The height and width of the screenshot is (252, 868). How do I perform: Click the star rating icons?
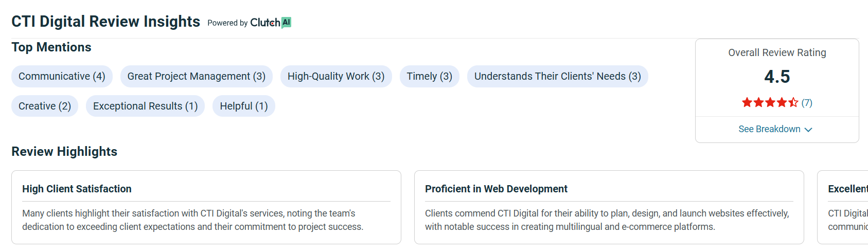770,102
